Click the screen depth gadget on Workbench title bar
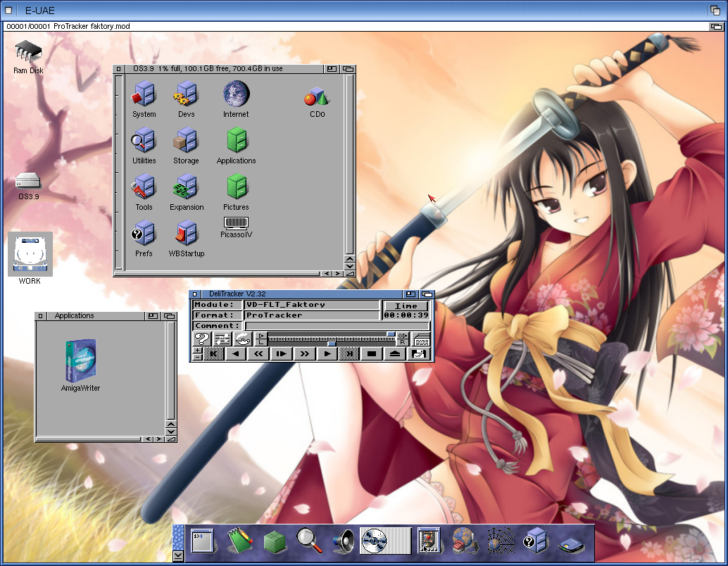This screenshot has width=728, height=566. 716,27
